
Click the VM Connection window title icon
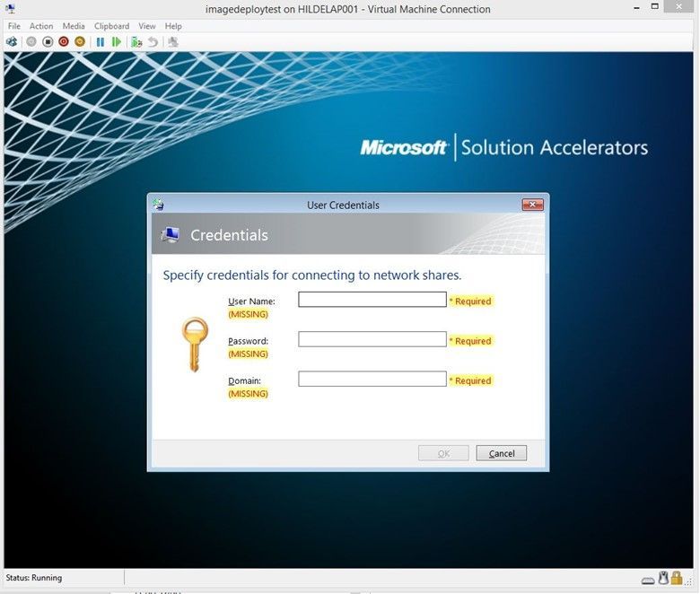(11, 8)
